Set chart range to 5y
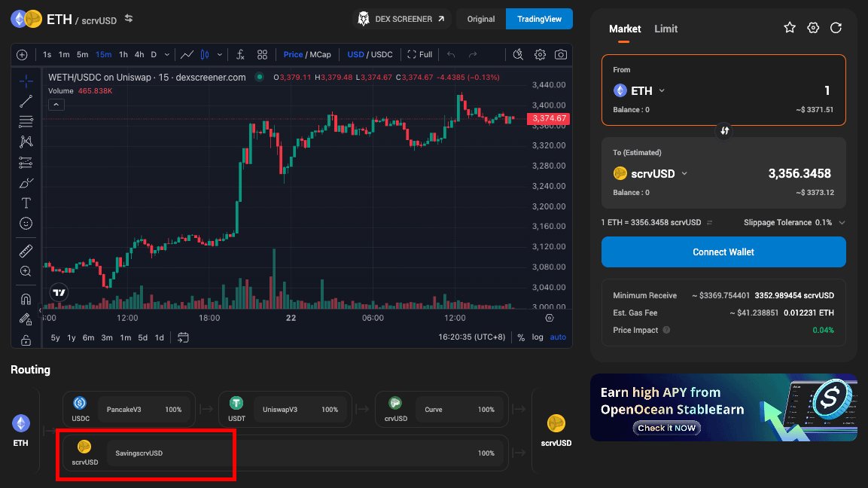This screenshot has width=868, height=488. (x=56, y=337)
